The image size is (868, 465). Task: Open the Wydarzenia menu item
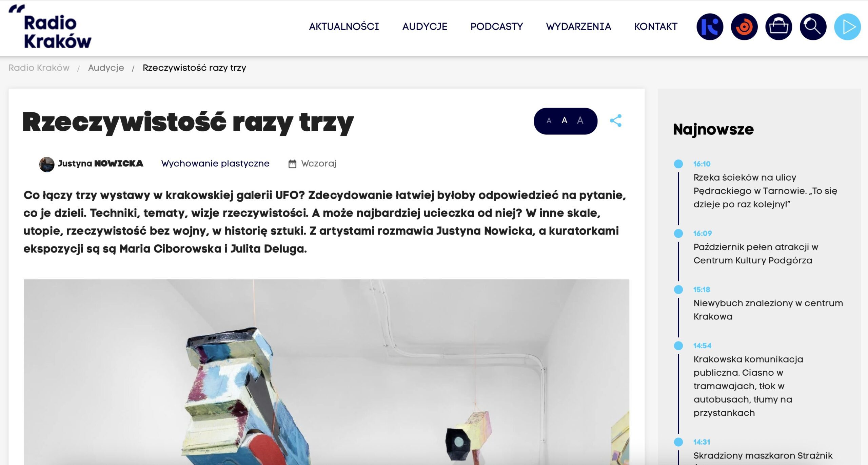click(x=578, y=26)
